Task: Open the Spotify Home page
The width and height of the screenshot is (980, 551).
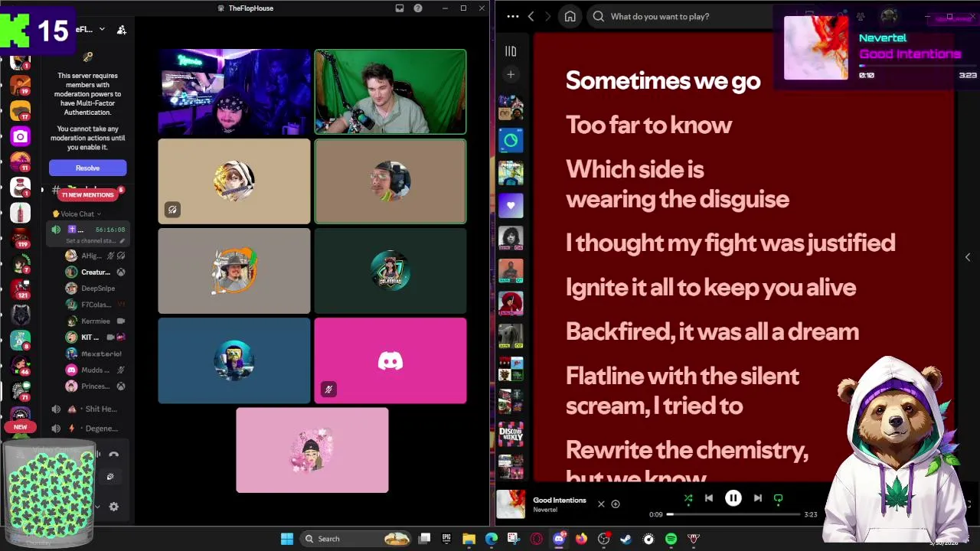Action: pos(570,16)
